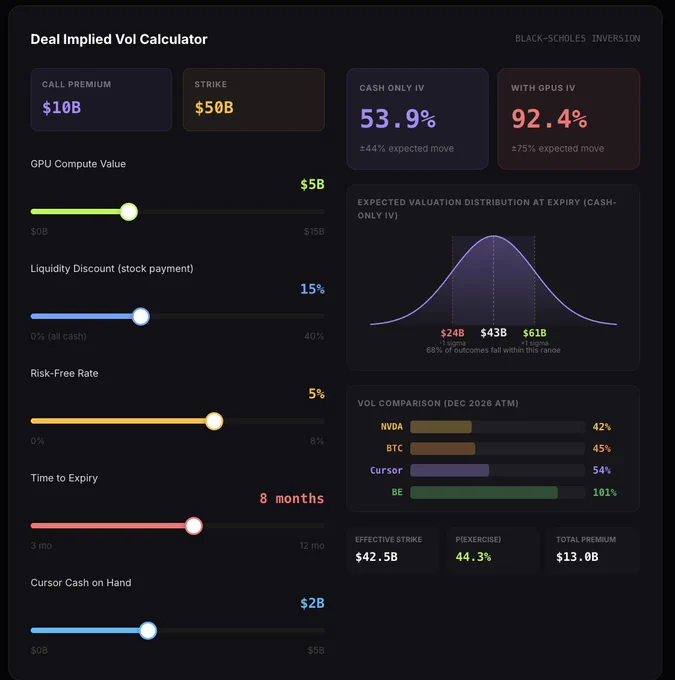Click the bell curve distribution chart
This screenshot has height=680, width=675.
click(493, 280)
